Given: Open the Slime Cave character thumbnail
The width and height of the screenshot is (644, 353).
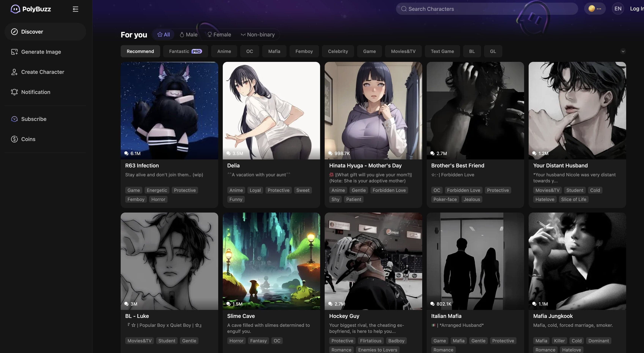Looking at the screenshot, I should click(271, 261).
